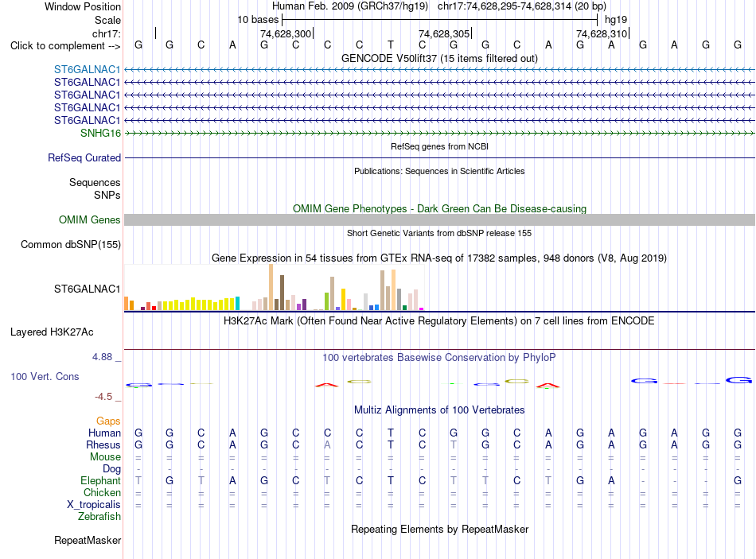Click the '10 bases' scale text
Image resolution: width=756 pixels, height=559 pixels.
point(258,20)
